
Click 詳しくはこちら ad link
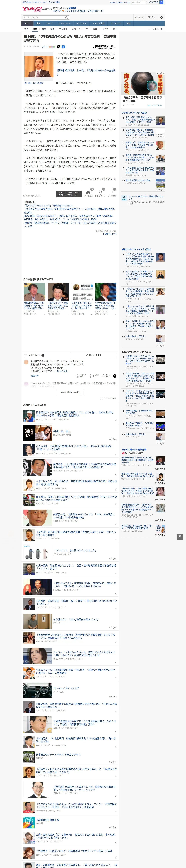pos(155,105)
